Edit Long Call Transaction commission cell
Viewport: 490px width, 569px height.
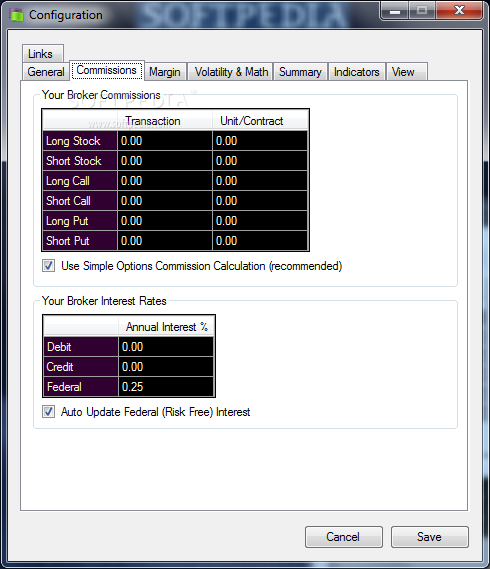coord(165,181)
